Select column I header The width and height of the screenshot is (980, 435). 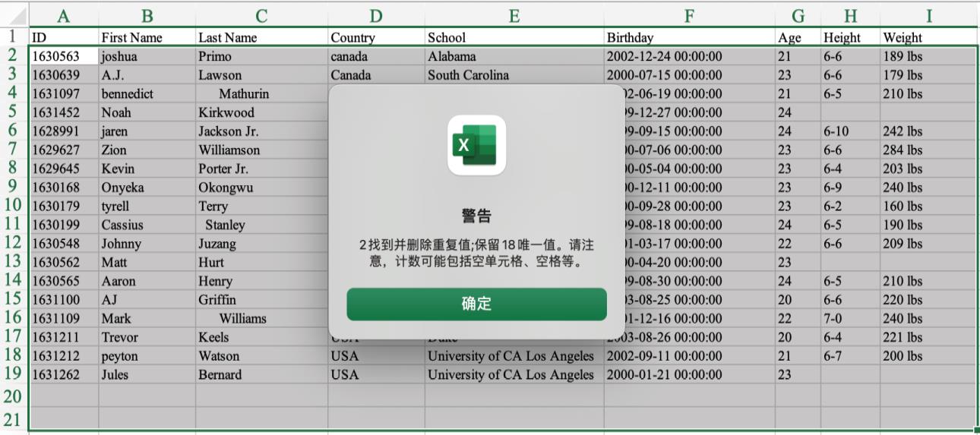tap(928, 16)
